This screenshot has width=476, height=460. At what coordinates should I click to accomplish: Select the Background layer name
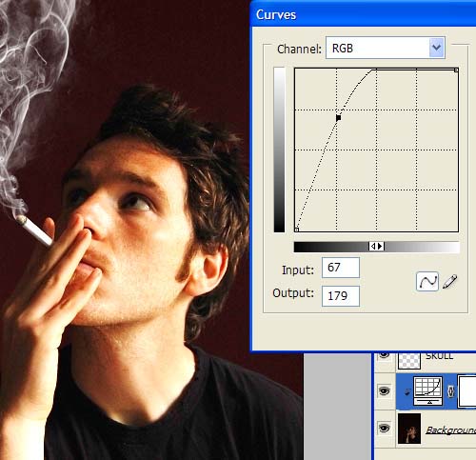[x=450, y=430]
